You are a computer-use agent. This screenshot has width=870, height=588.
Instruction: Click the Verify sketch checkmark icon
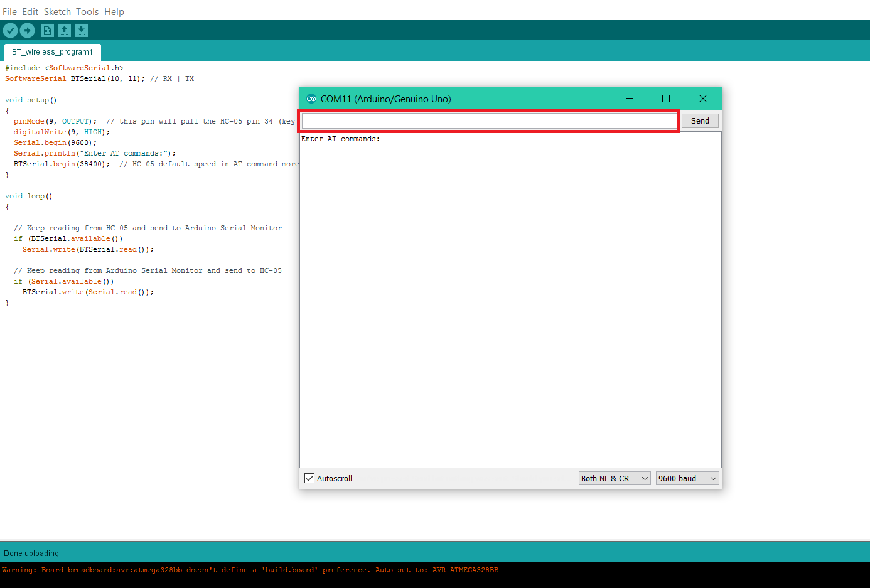coord(10,30)
